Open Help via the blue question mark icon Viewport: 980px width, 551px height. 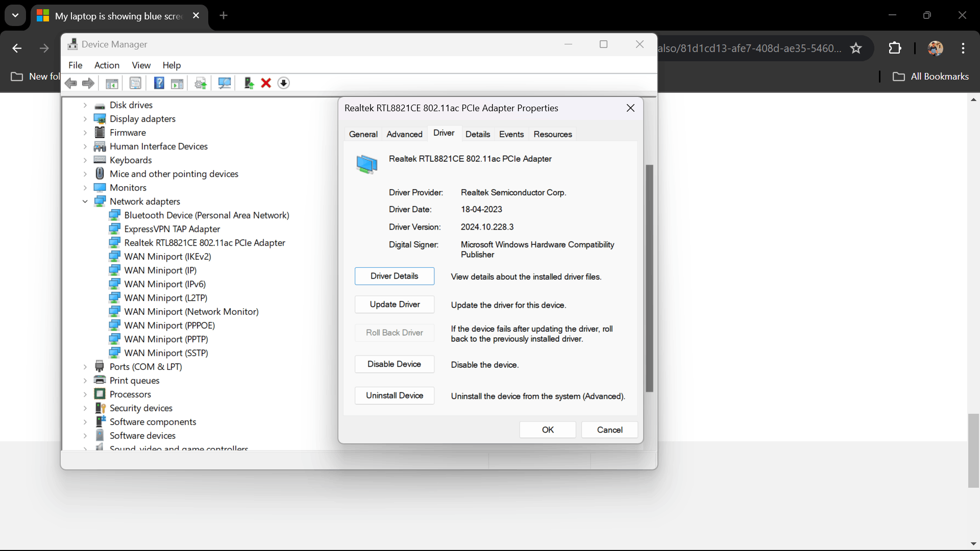[x=159, y=83]
